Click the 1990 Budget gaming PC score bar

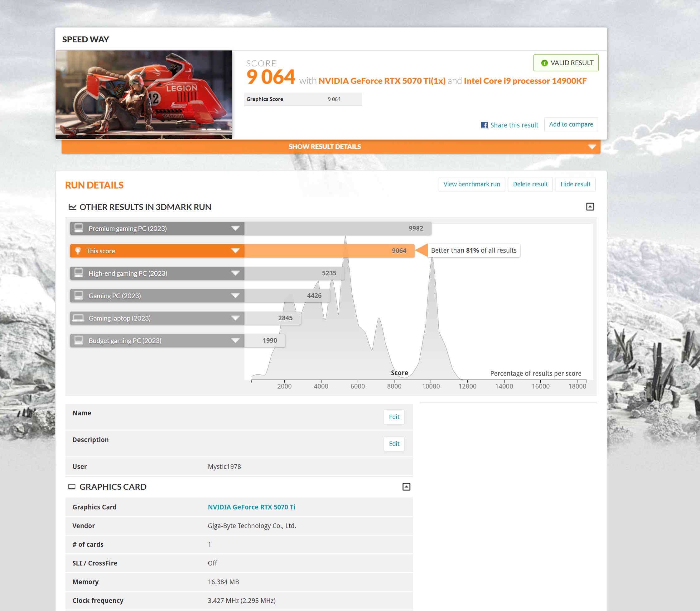pos(264,340)
